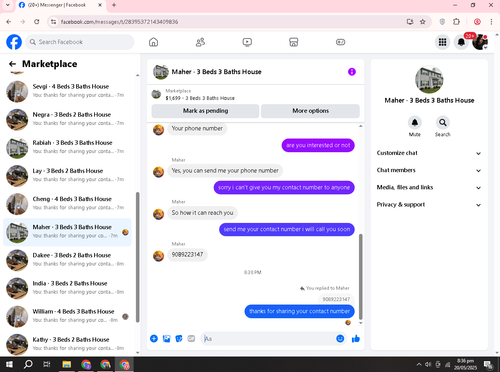Open Task View on the taskbar
Viewport: 500px width, 372px height.
pos(47,364)
